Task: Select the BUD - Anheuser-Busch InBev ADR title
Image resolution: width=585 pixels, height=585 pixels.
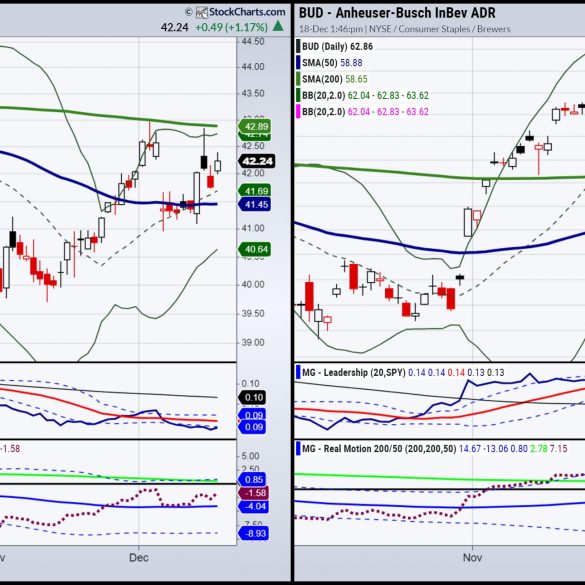Action: coord(397,13)
